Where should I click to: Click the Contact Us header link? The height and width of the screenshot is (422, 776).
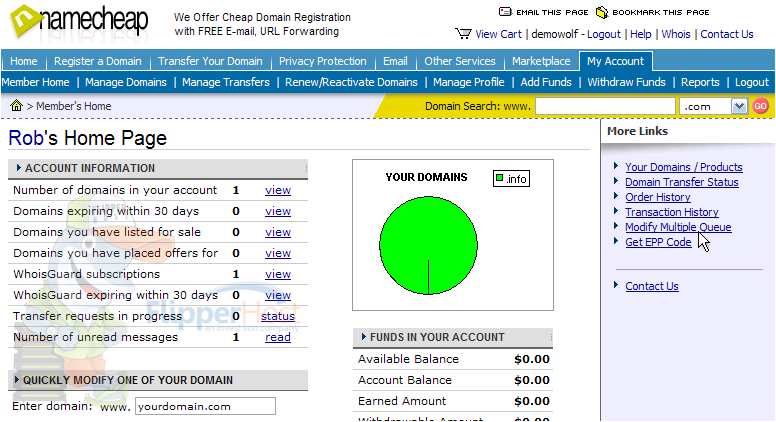tap(727, 34)
